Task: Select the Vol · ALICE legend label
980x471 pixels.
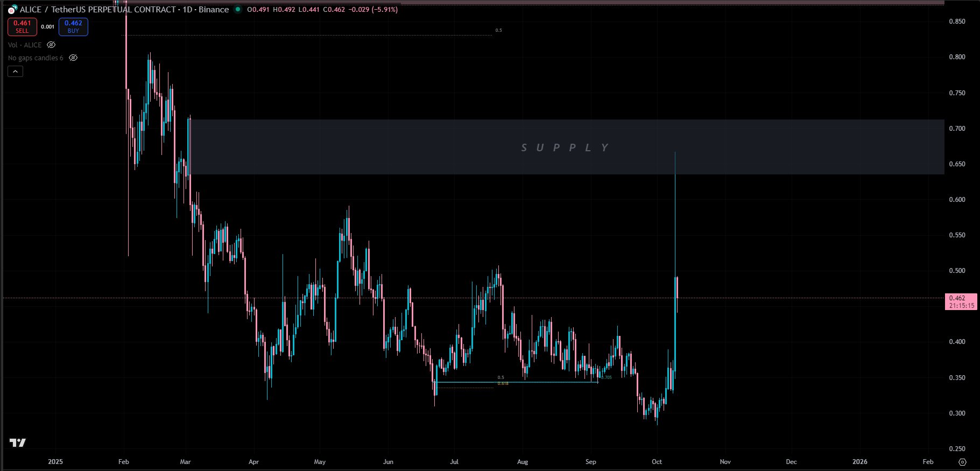Action: click(x=25, y=45)
